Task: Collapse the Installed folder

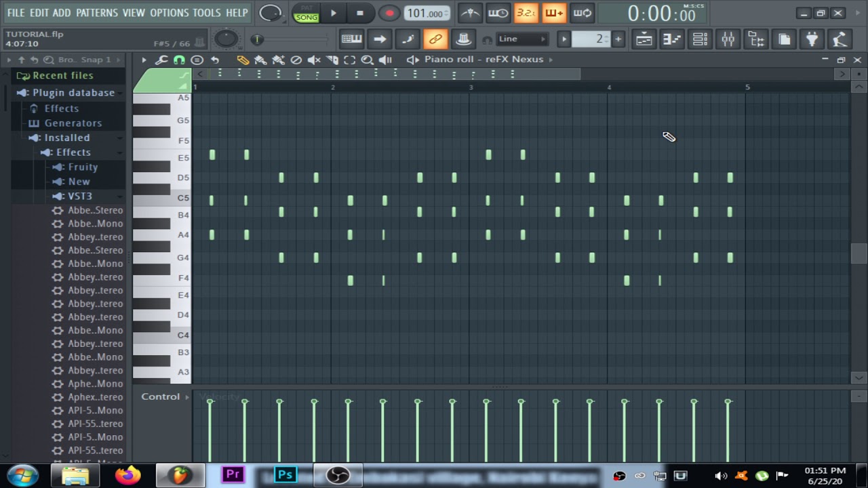Action: (x=67, y=138)
